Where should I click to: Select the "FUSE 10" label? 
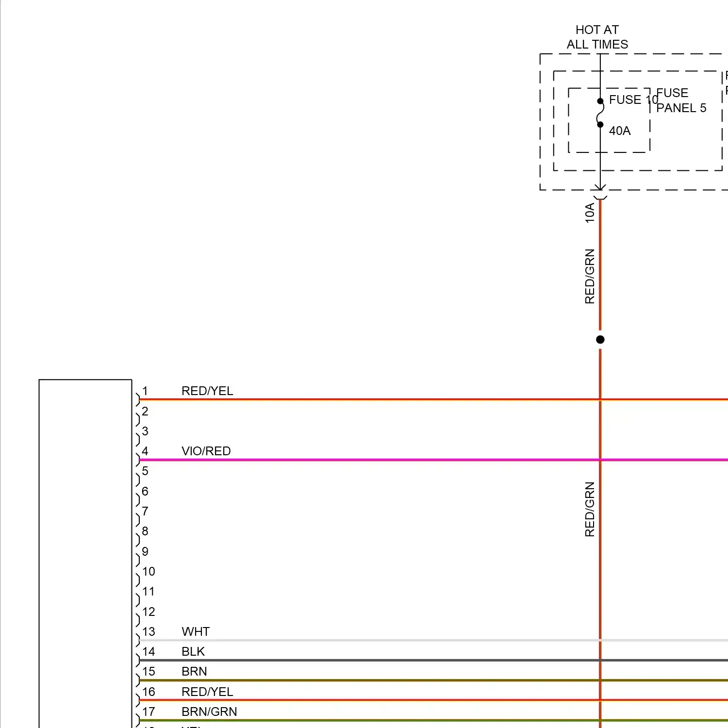(633, 99)
